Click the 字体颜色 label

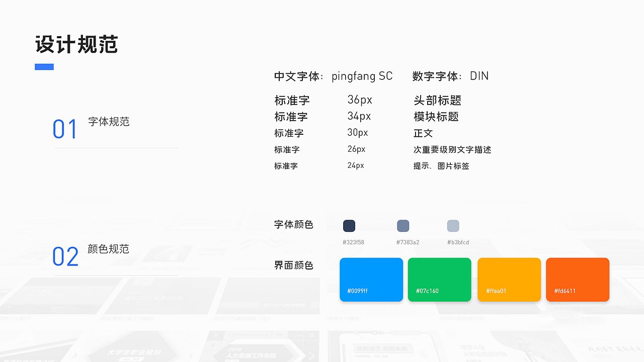pos(294,225)
